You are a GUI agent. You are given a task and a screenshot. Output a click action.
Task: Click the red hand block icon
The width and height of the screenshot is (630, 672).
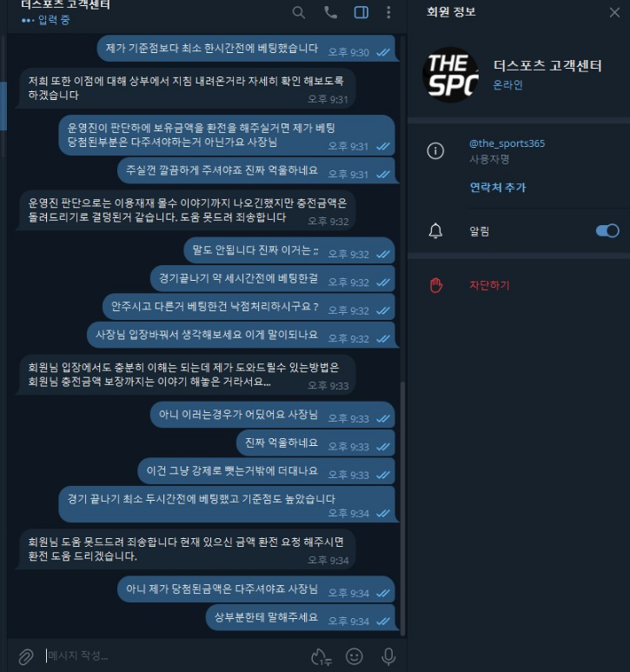[436, 285]
